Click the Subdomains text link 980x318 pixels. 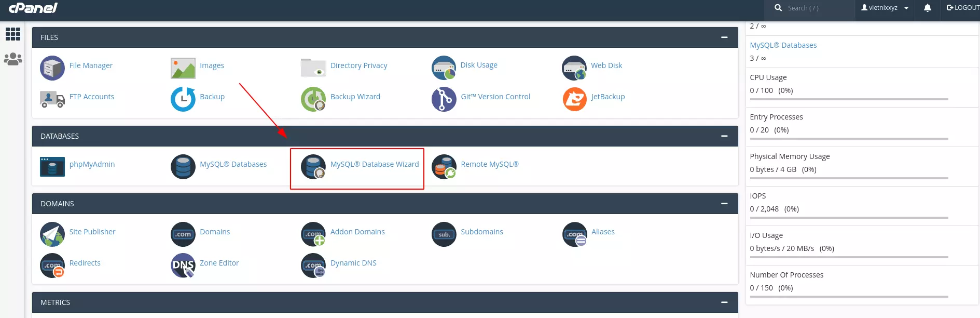(x=482, y=232)
